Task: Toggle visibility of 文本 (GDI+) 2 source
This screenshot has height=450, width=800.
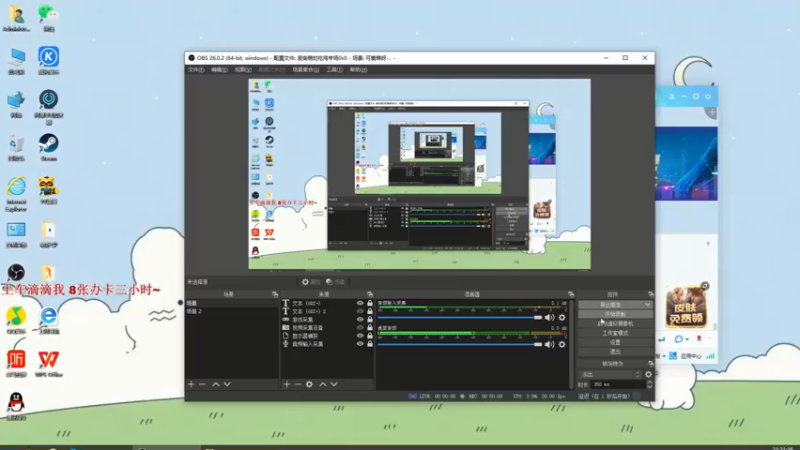Action: pos(360,311)
